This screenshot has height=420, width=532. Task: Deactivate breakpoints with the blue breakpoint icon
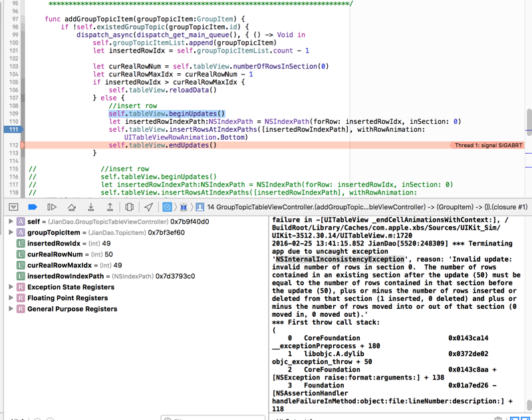tap(33, 207)
